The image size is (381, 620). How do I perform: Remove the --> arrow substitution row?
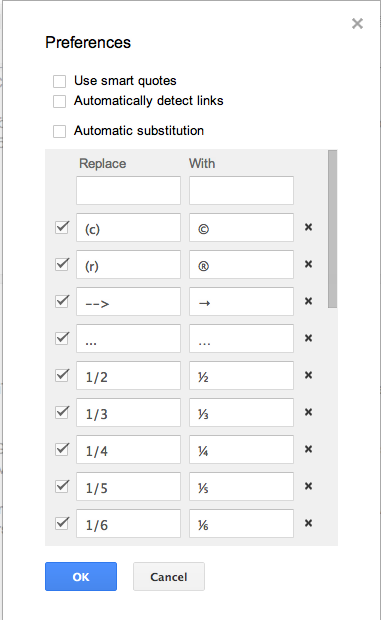click(308, 301)
